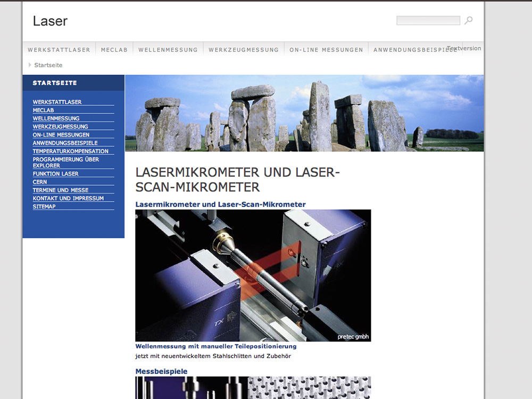This screenshot has height=399, width=532.
Task: Select Temperaturkompensation in the sidebar
Action: [70, 151]
